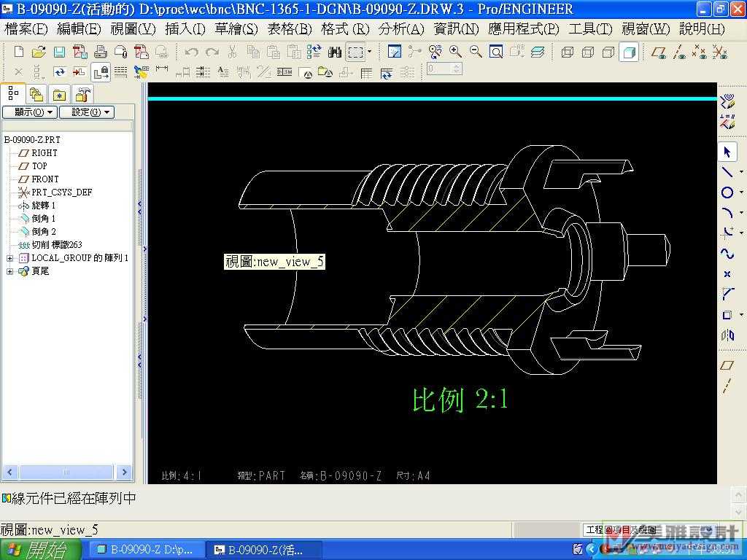Image resolution: width=747 pixels, height=560 pixels.
Task: Click the Windows 開始 Start button
Action: pos(36,550)
